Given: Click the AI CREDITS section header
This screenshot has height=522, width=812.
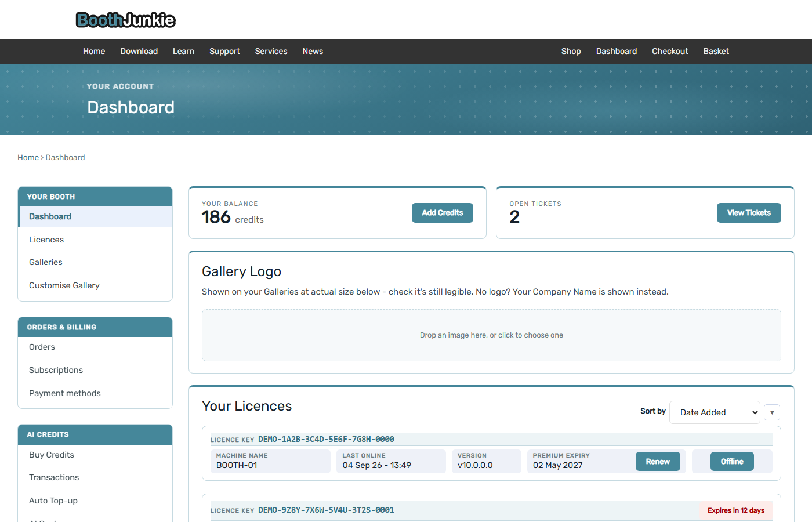Looking at the screenshot, I should point(95,434).
